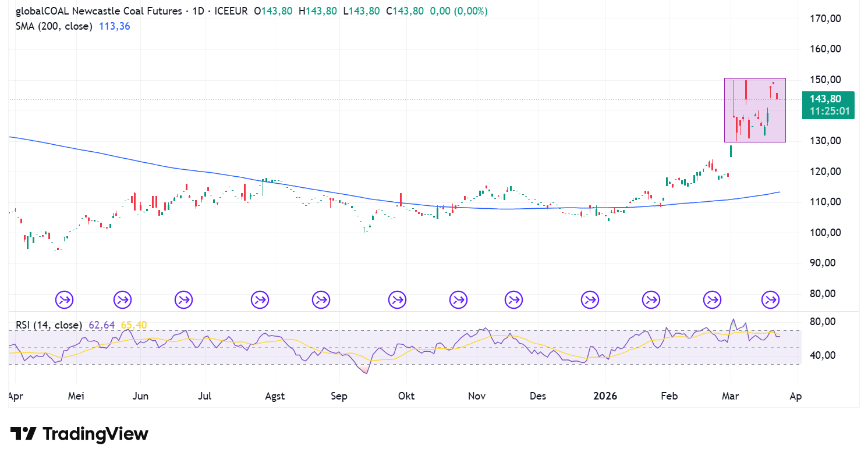
Task: Click the 160,00 price axis label
Action: [x=826, y=49]
